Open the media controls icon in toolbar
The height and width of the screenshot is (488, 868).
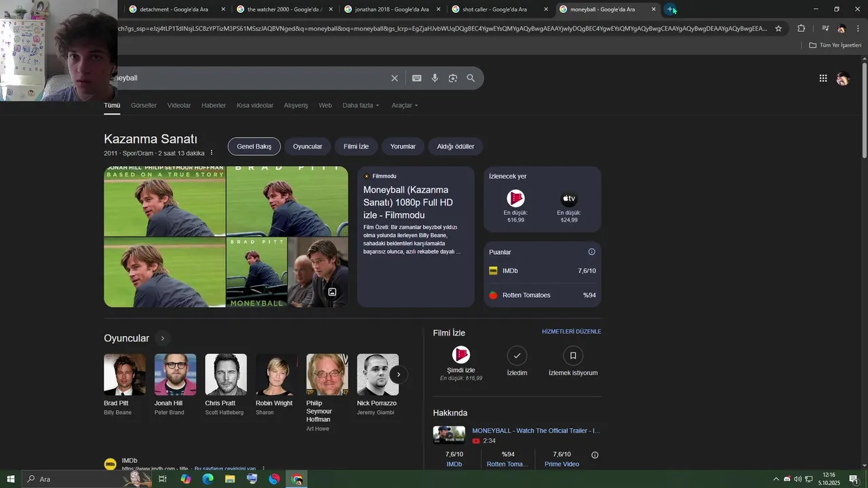(x=825, y=28)
